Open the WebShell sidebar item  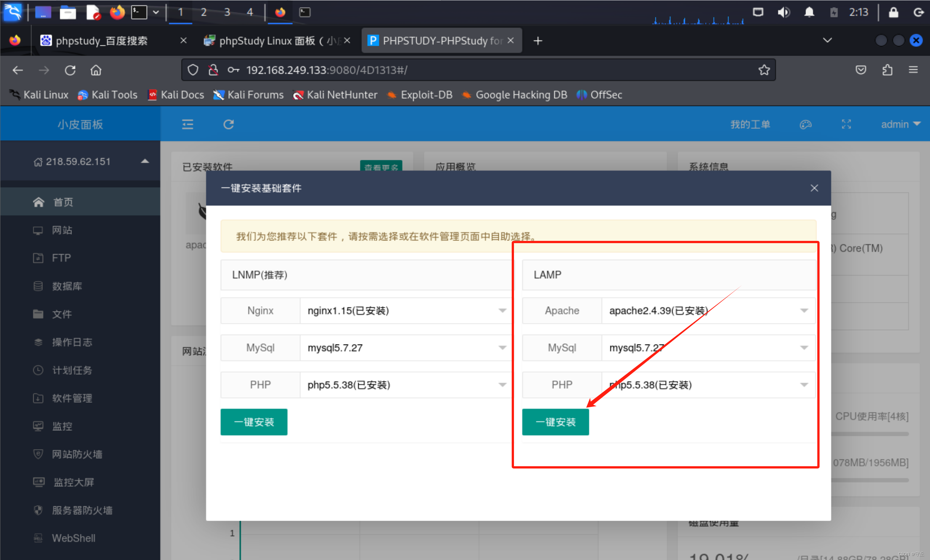(x=73, y=538)
